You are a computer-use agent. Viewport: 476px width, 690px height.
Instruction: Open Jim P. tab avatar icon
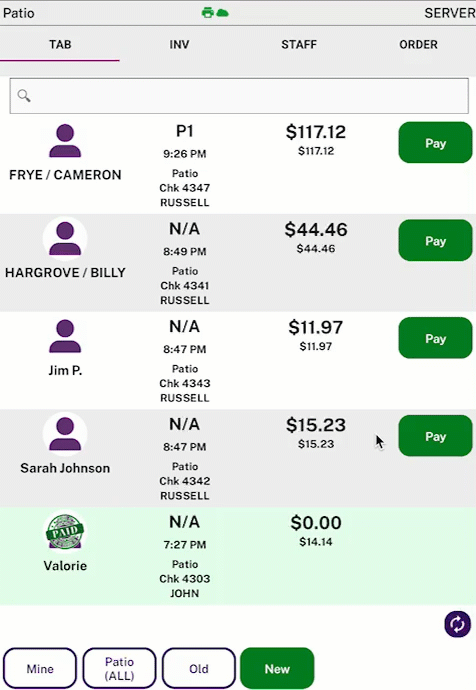65,336
